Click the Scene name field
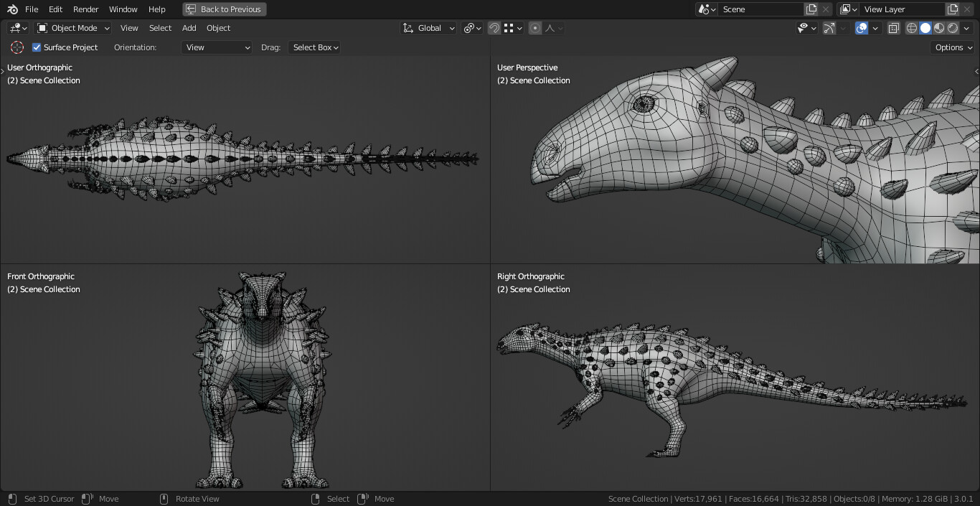 point(760,9)
